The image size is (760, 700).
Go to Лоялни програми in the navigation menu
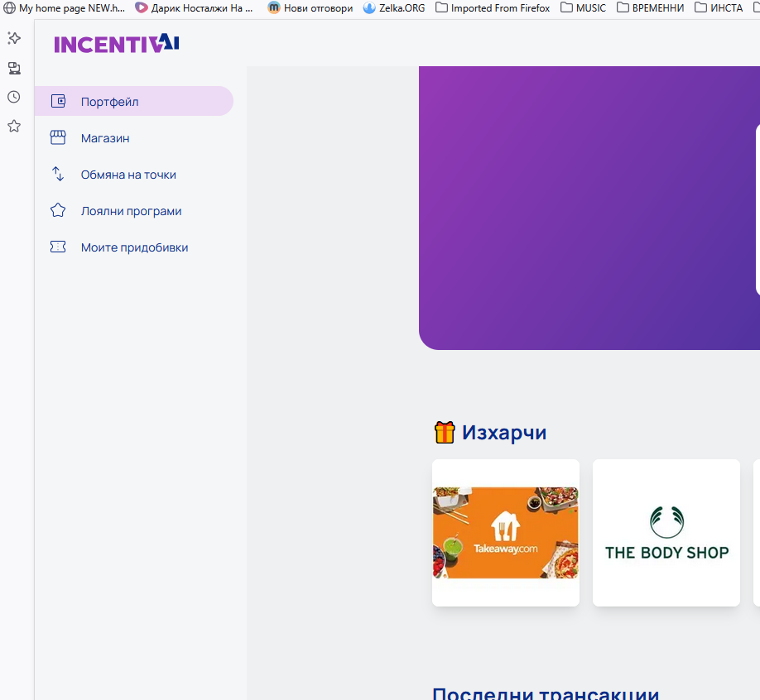[131, 211]
